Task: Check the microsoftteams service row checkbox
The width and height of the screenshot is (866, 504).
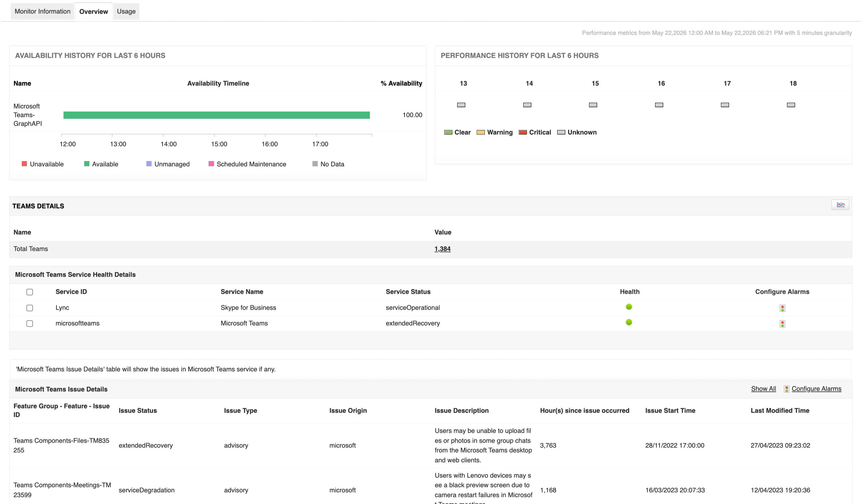Action: [x=29, y=323]
